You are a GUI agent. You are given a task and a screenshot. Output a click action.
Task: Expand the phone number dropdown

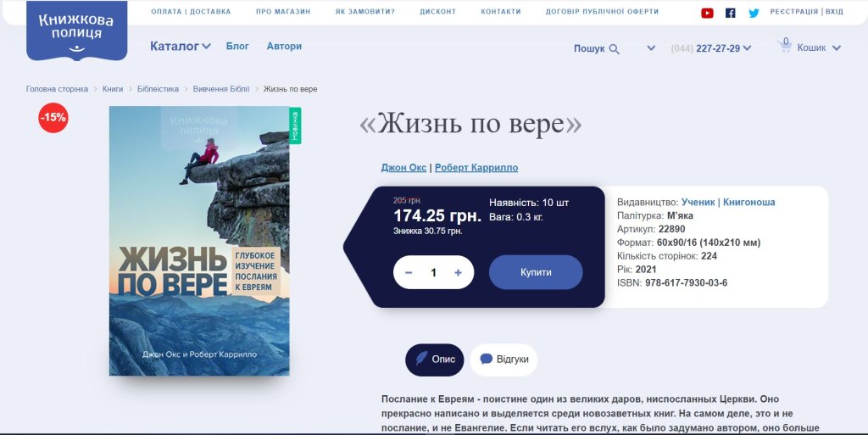click(x=747, y=48)
